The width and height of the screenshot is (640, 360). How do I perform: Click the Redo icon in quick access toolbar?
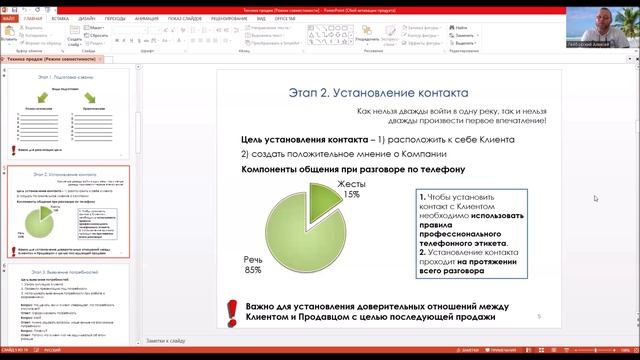pos(38,10)
